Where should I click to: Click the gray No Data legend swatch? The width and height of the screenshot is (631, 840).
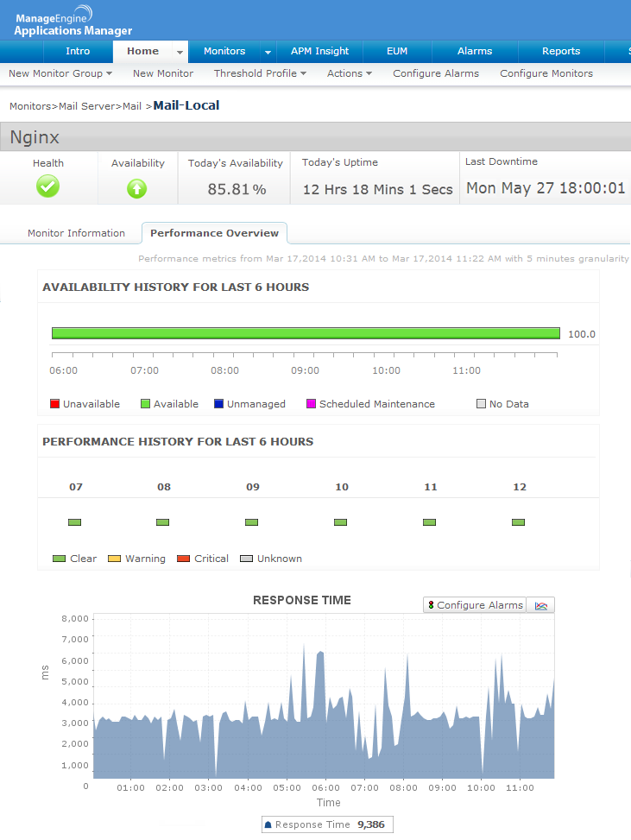[x=481, y=404]
